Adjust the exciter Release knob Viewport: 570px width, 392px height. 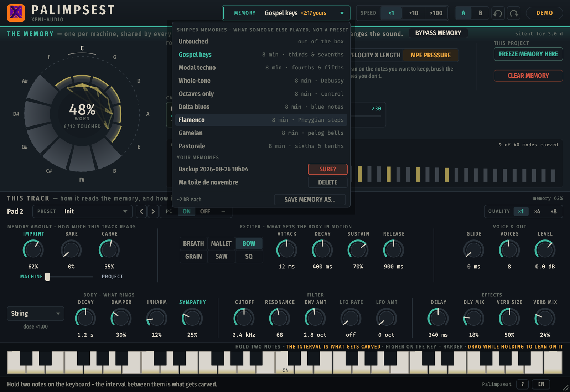click(x=394, y=249)
